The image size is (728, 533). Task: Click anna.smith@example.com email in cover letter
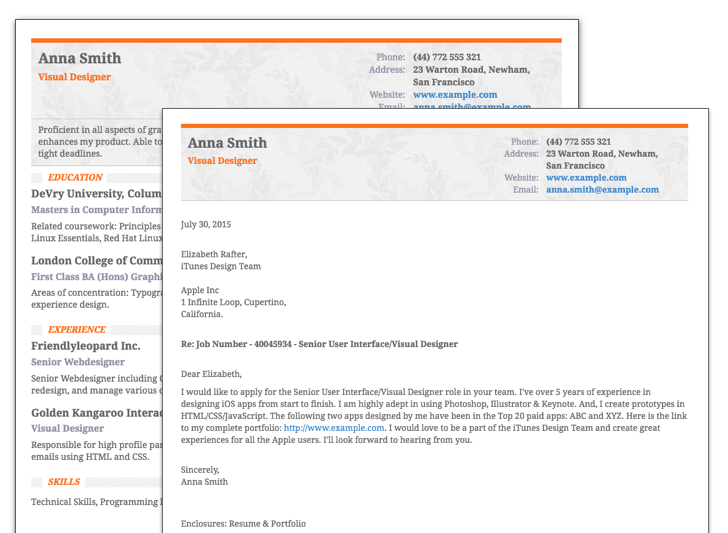[x=602, y=189]
